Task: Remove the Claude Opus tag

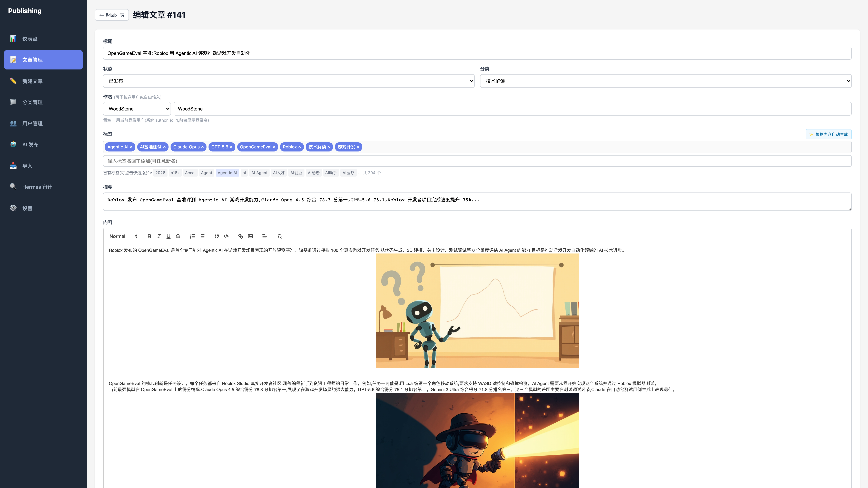Action: [203, 147]
